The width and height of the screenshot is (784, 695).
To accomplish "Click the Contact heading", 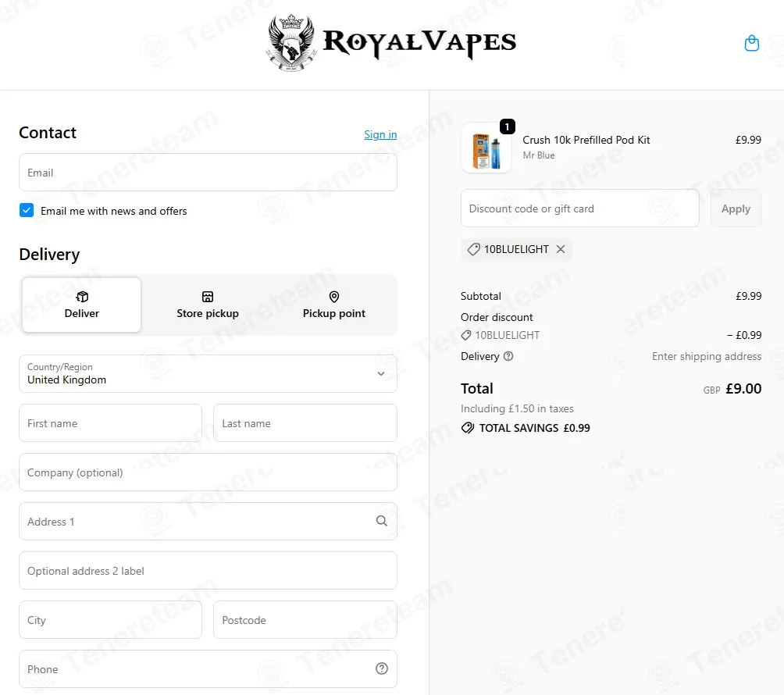I will pyautogui.click(x=48, y=133).
